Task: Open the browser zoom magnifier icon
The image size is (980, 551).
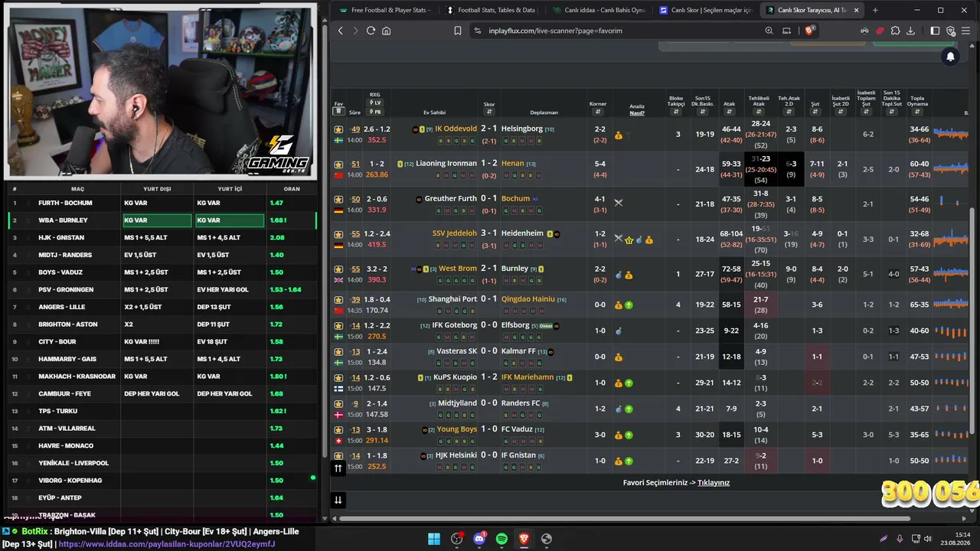Action: (x=769, y=31)
